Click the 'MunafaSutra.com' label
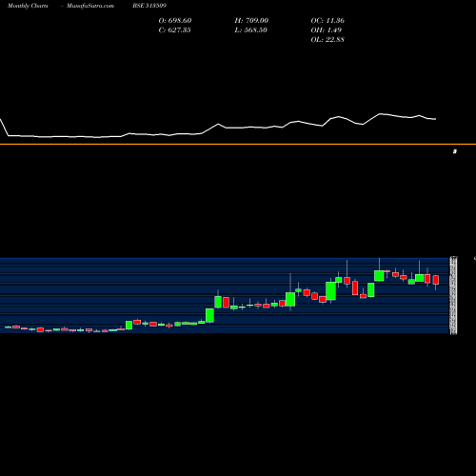 [90, 6]
